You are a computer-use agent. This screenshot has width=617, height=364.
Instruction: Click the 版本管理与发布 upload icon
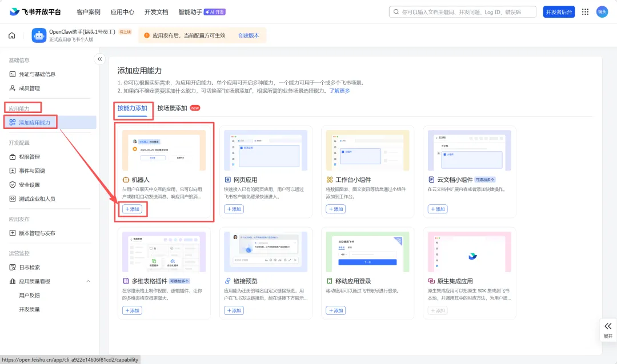coord(13,233)
